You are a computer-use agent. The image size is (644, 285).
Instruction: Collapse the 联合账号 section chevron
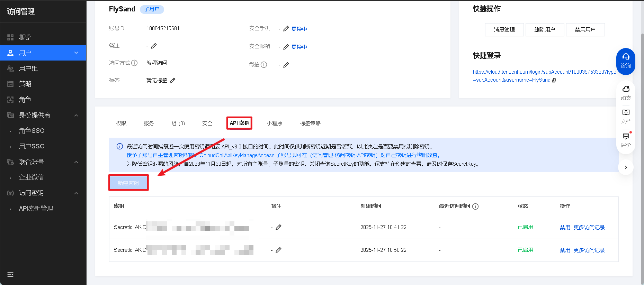[76, 162]
